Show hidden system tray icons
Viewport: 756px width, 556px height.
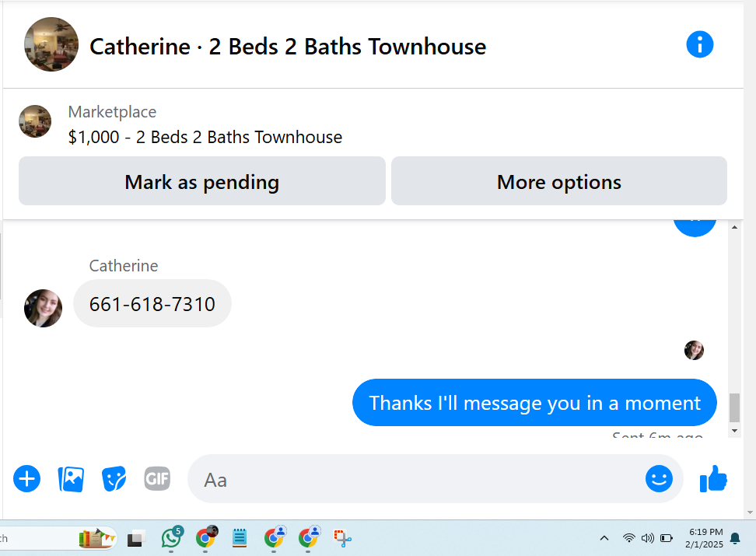[604, 538]
